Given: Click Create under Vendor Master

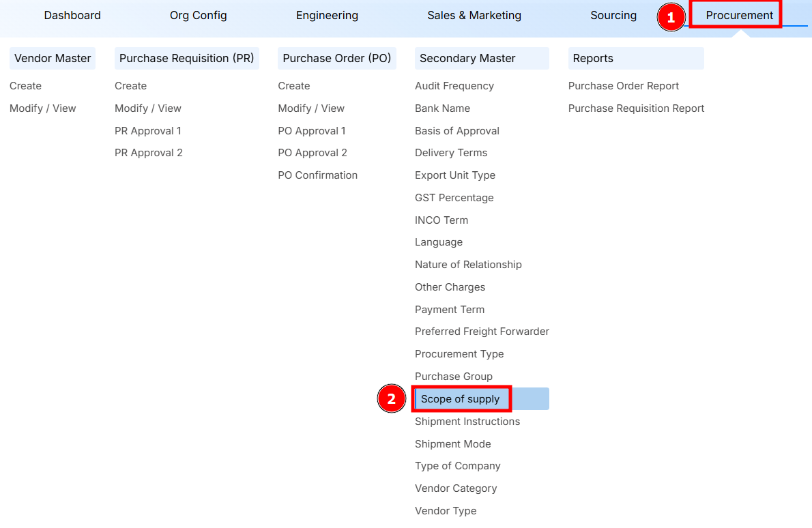Looking at the screenshot, I should pos(25,86).
